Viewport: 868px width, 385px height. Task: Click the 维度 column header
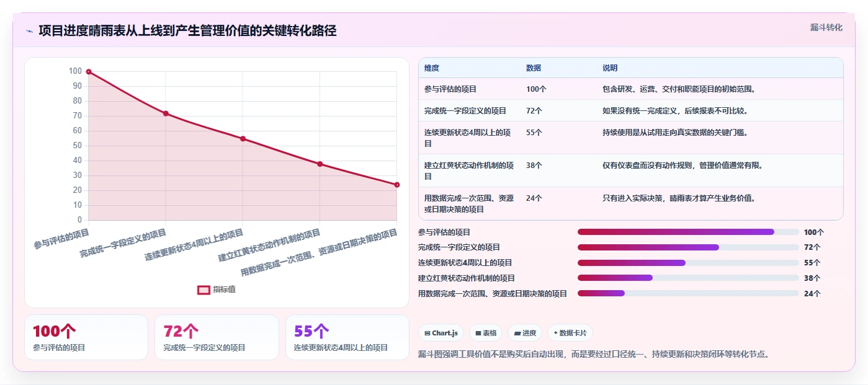pyautogui.click(x=432, y=68)
